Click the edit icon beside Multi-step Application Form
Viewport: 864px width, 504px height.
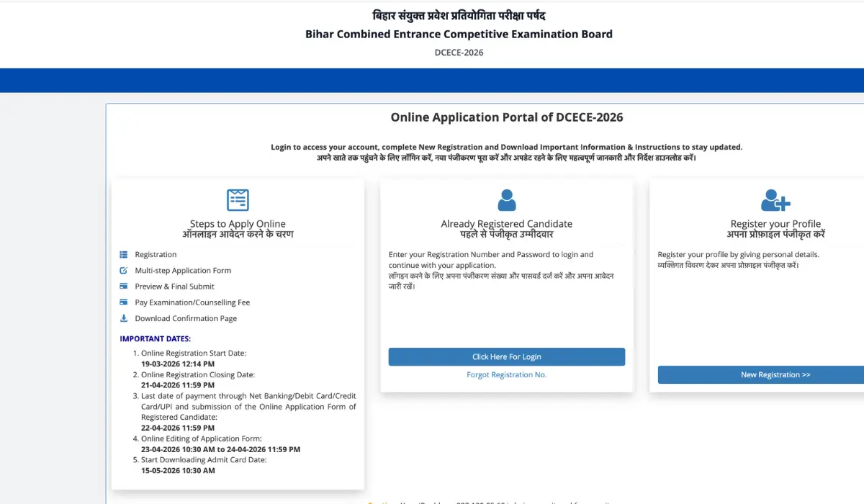pyautogui.click(x=123, y=271)
